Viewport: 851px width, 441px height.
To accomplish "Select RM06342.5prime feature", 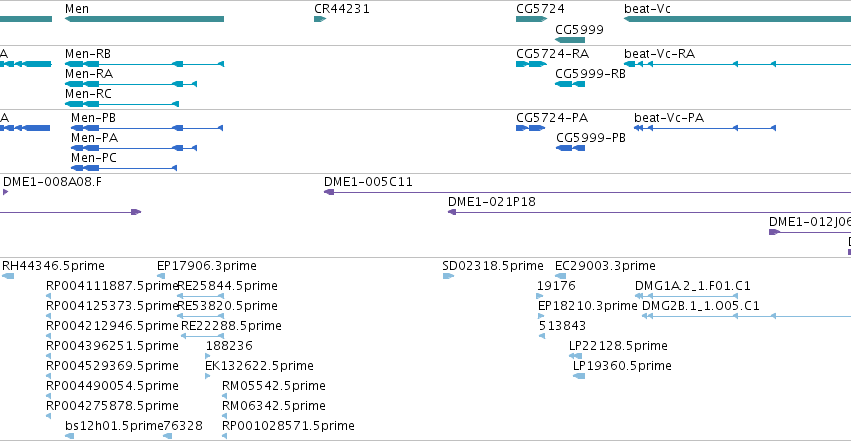I will pyautogui.click(x=225, y=417).
